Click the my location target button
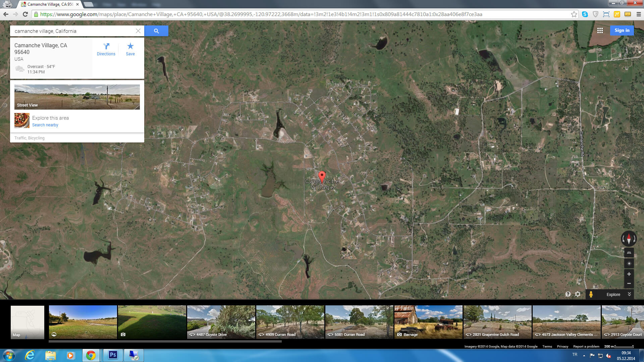This screenshot has height=362, width=644. click(x=629, y=263)
